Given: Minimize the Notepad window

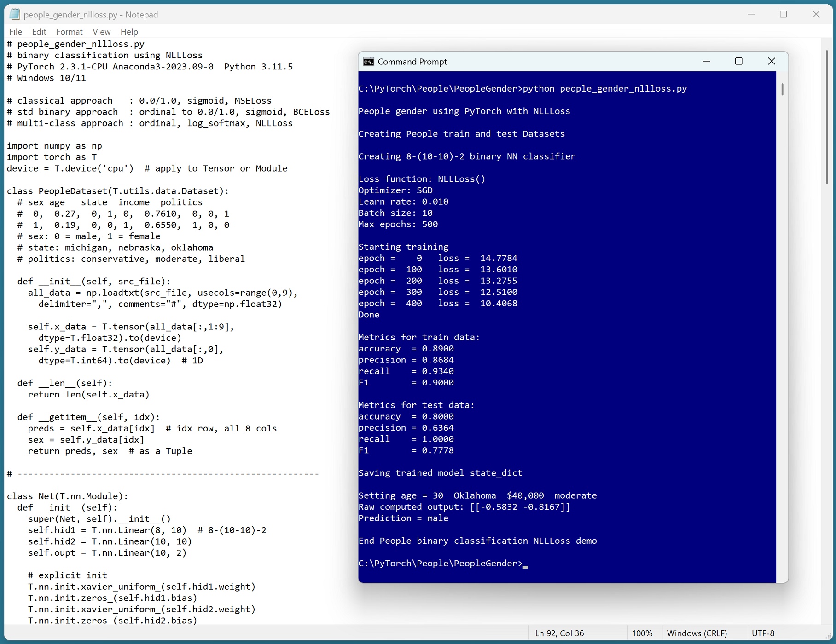Looking at the screenshot, I should (751, 14).
